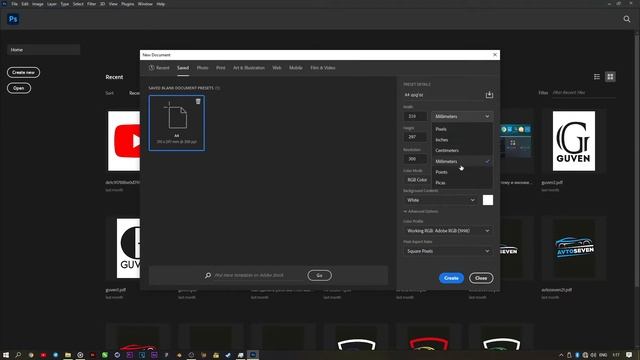Click the white background color swatch
Image resolution: width=640 pixels, height=360 pixels.
point(488,200)
